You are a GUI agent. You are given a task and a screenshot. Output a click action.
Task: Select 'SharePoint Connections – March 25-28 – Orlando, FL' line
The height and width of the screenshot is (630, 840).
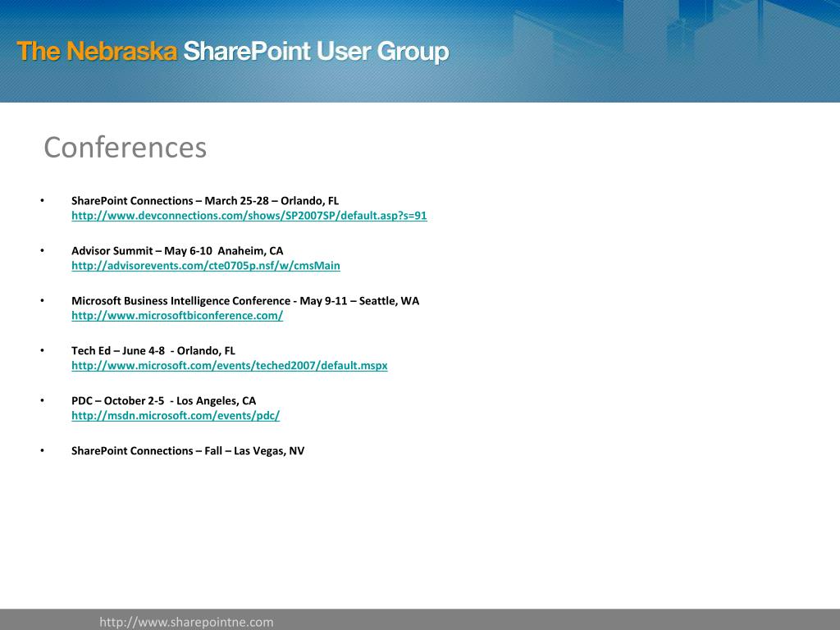click(x=205, y=201)
